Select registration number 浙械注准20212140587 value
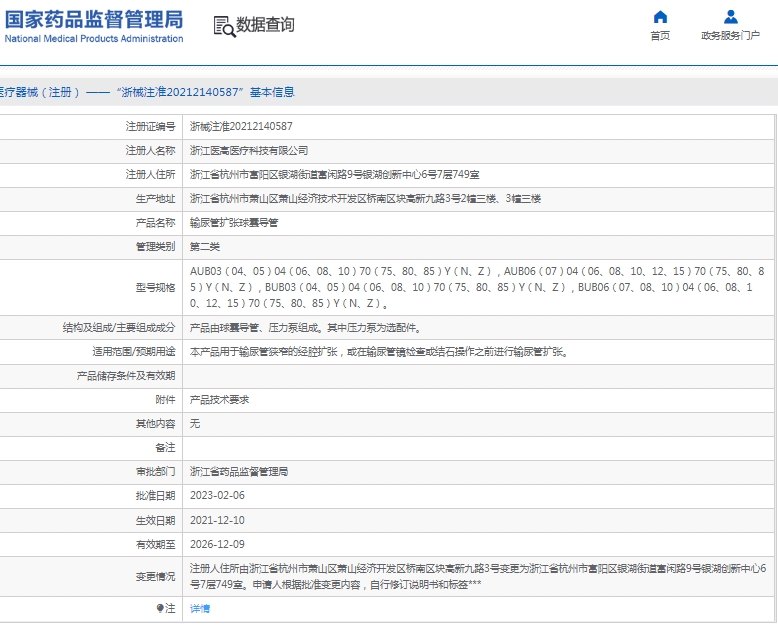778x627 pixels. [x=241, y=126]
